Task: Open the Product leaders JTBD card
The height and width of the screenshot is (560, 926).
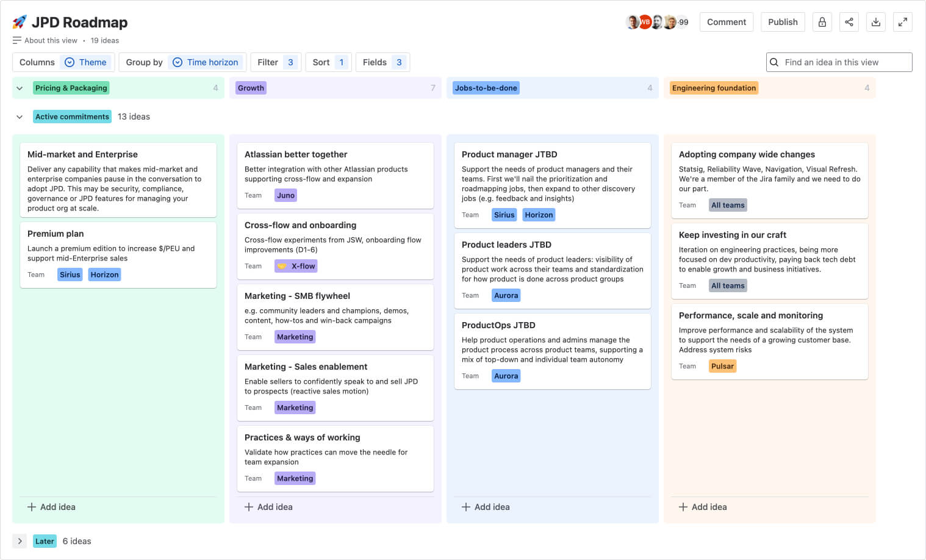Action: pos(553,271)
